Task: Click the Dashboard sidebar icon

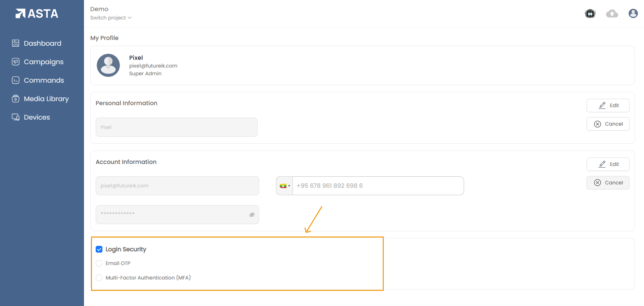Action: coord(15,43)
